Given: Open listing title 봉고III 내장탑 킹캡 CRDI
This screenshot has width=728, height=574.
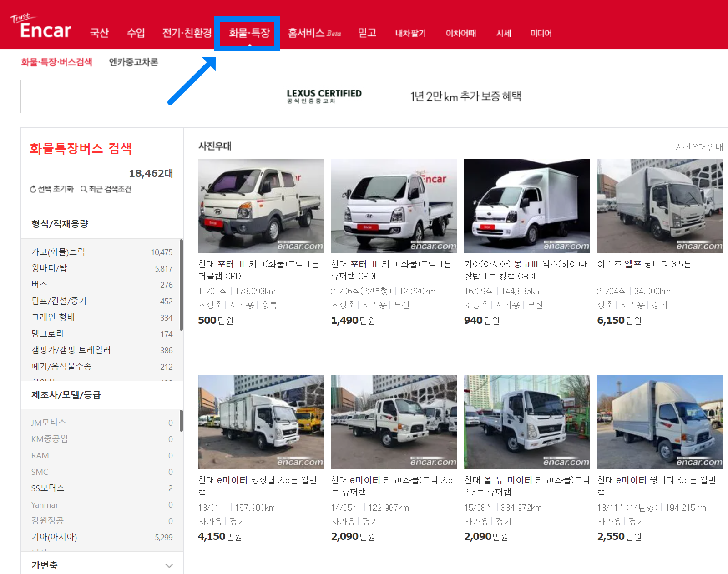Looking at the screenshot, I should (x=526, y=270).
